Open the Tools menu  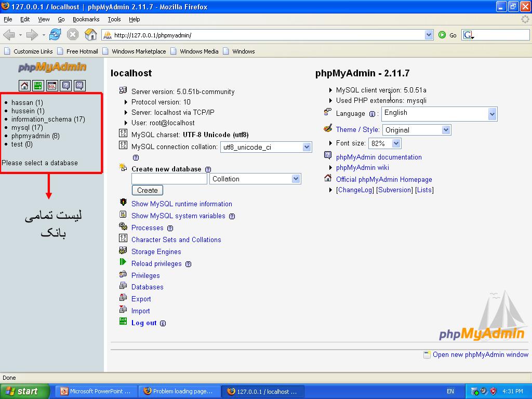click(x=114, y=19)
